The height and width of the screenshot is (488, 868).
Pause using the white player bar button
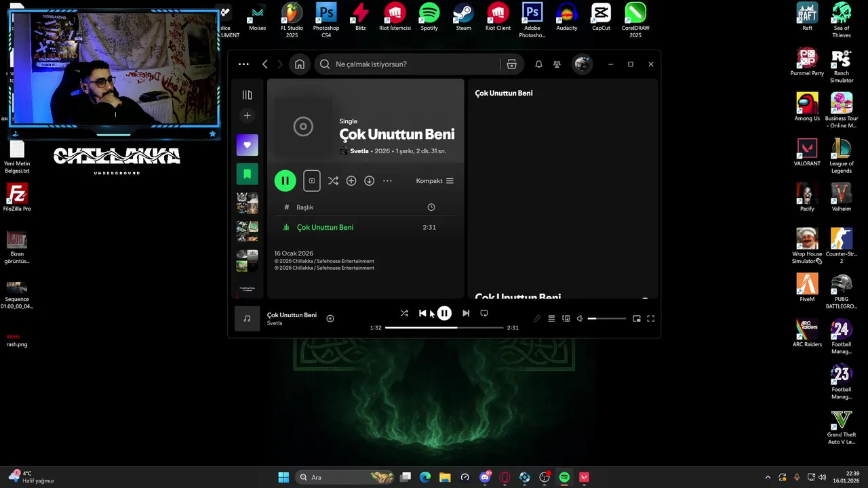[x=444, y=313]
